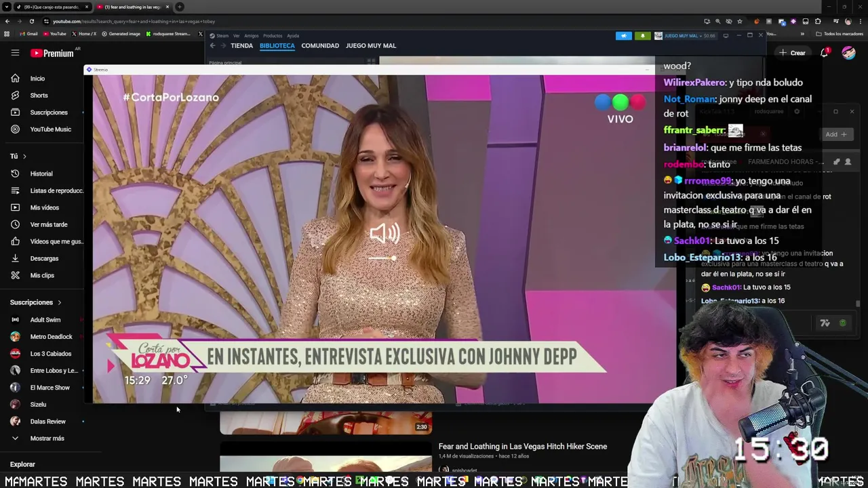868x488 pixels.
Task: Open Steam COMUNIDAD tab
Action: pyautogui.click(x=320, y=45)
